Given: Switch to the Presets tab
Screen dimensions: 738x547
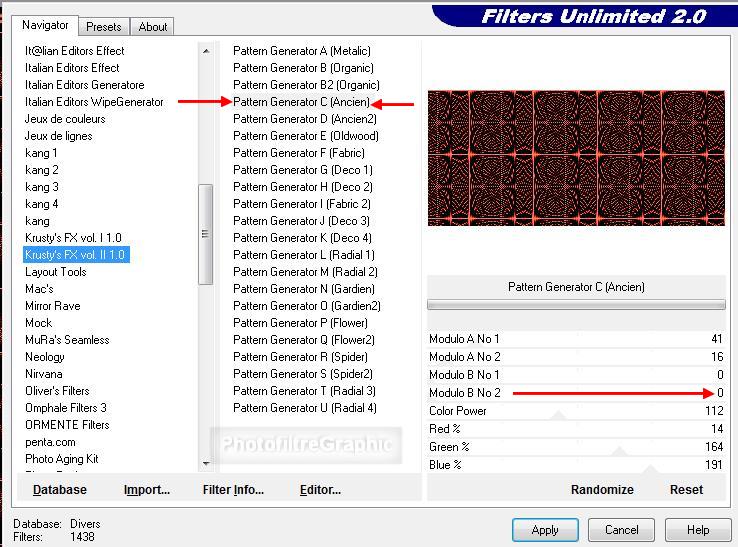Looking at the screenshot, I should (103, 27).
